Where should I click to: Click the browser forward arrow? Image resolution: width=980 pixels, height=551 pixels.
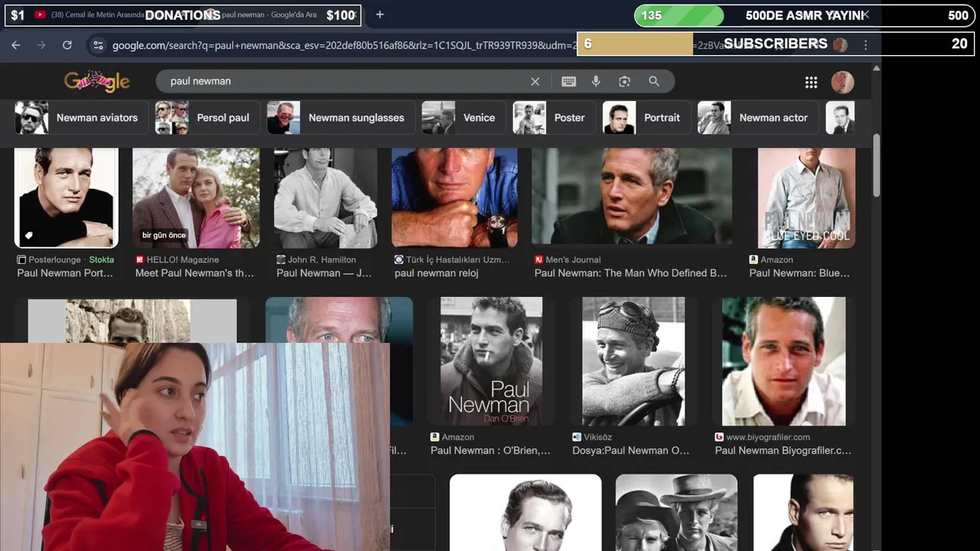coord(41,45)
